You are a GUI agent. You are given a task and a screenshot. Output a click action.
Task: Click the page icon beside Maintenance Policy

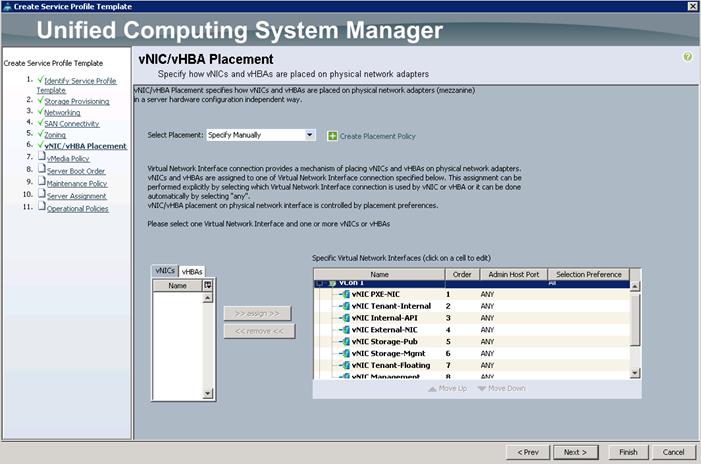point(42,181)
